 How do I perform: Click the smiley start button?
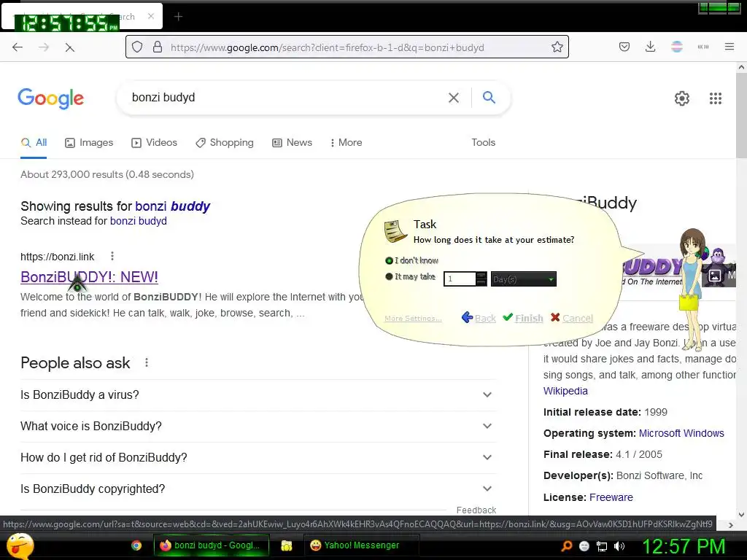pos(18,545)
